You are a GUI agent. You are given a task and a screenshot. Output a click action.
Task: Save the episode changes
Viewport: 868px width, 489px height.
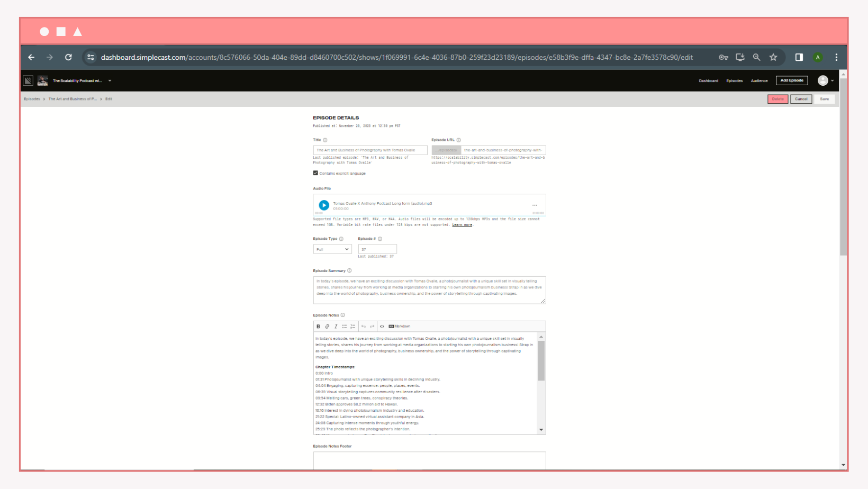(x=824, y=99)
